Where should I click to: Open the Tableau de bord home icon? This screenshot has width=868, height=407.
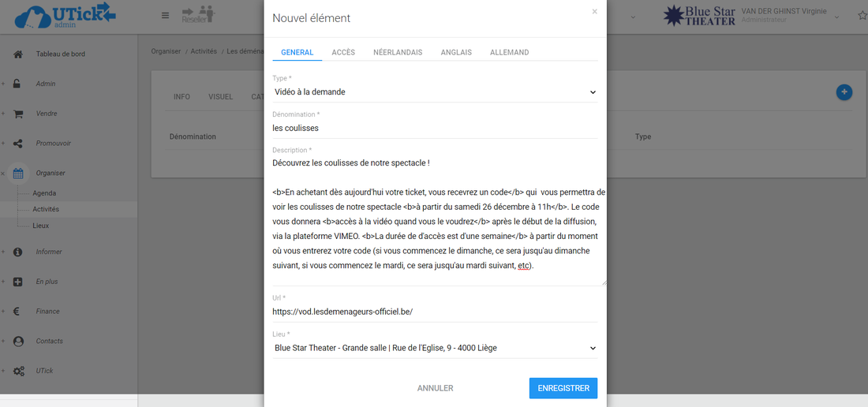17,54
